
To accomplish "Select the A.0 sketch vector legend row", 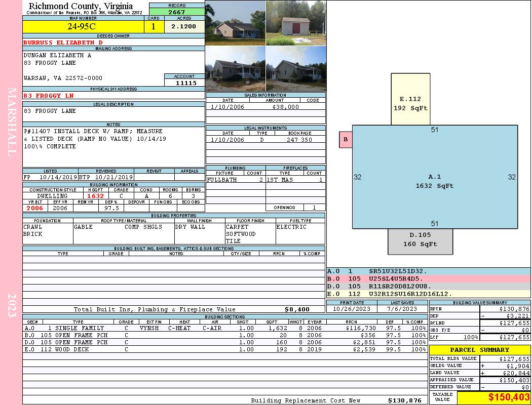I will pyautogui.click(x=428, y=271).
